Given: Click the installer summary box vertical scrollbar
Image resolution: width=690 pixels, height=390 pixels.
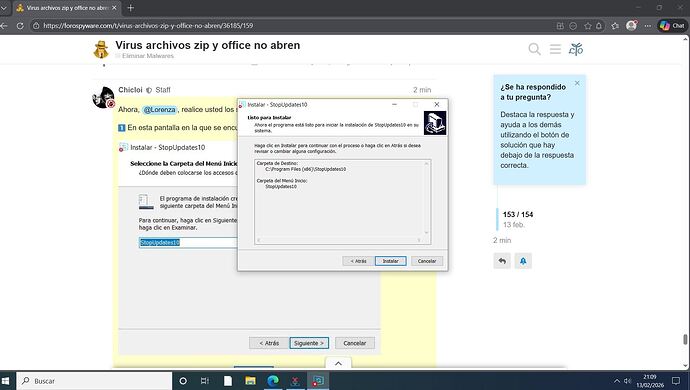Looking at the screenshot, I should (426, 198).
